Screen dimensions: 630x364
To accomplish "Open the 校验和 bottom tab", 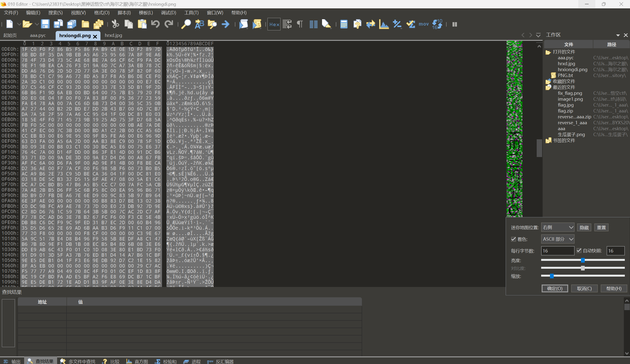I will (165, 361).
